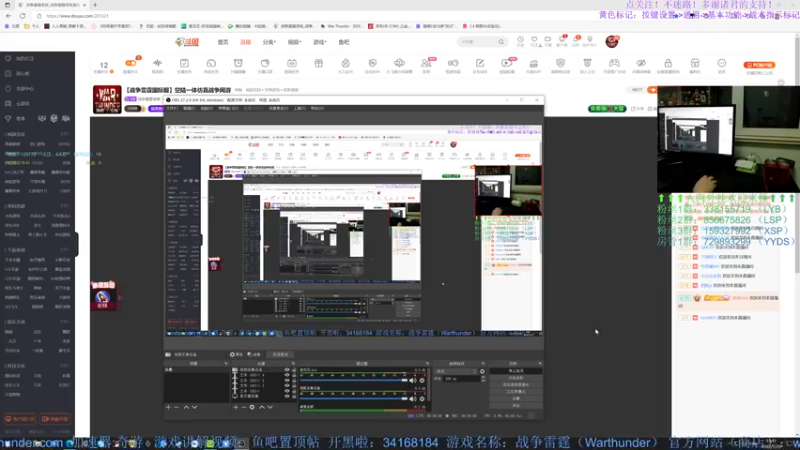Viewport: 800px width, 450px height.
Task: Click orange PC客户端 button on Douyu toolbar
Action: 759,65
